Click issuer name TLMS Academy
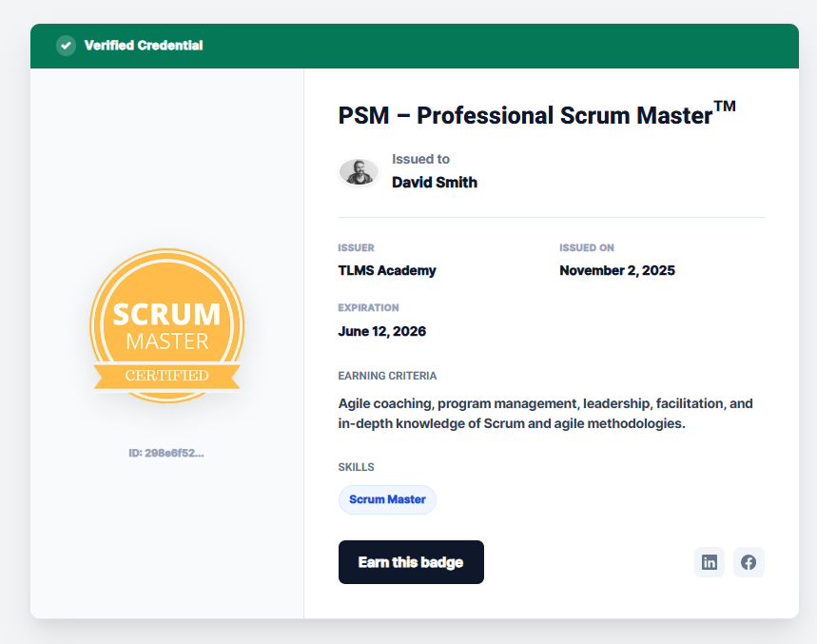The image size is (817, 644). point(387,270)
